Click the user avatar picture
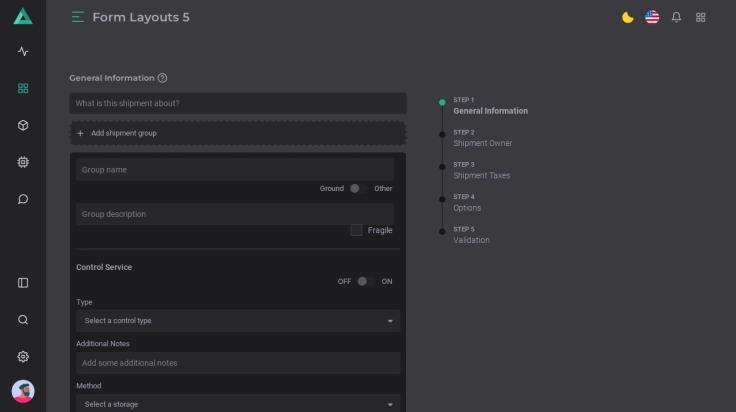This screenshot has height=412, width=736. click(23, 391)
